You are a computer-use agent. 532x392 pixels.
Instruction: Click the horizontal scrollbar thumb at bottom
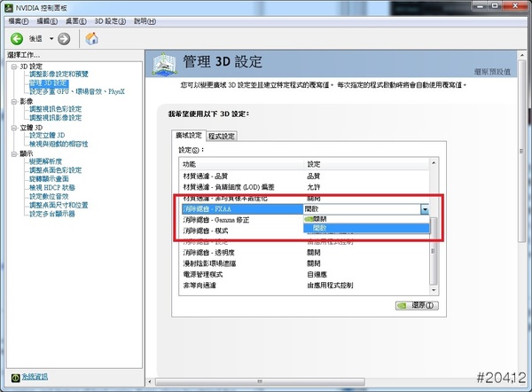pos(260,382)
